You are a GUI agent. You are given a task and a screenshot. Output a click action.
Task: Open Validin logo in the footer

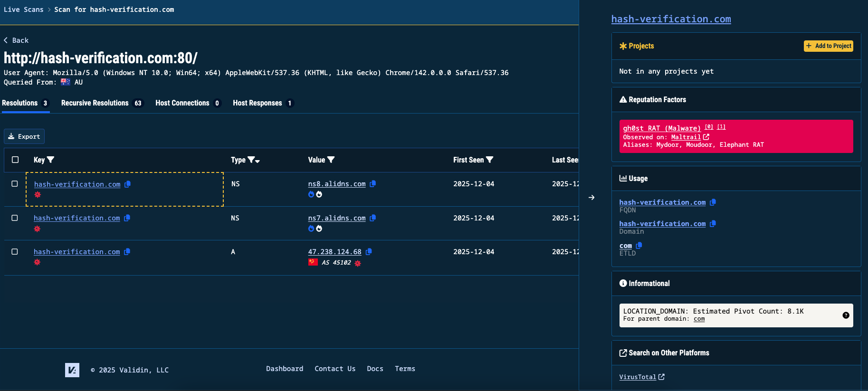[72, 370]
